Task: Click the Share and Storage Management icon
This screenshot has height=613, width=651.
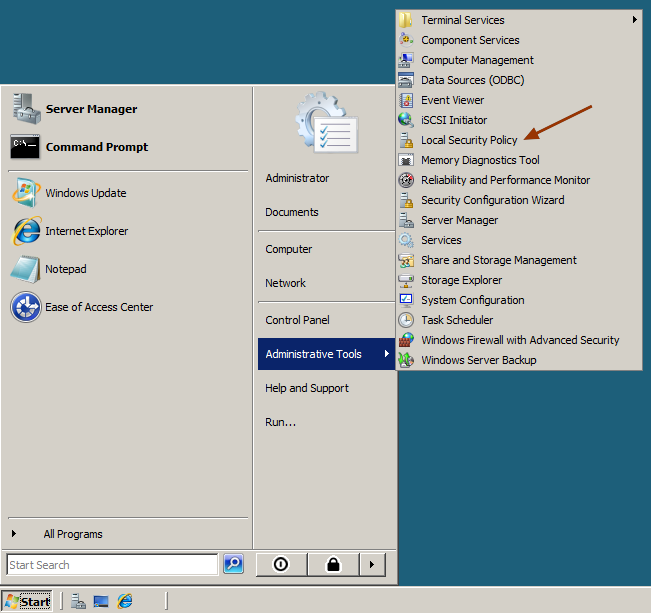Action: point(406,260)
